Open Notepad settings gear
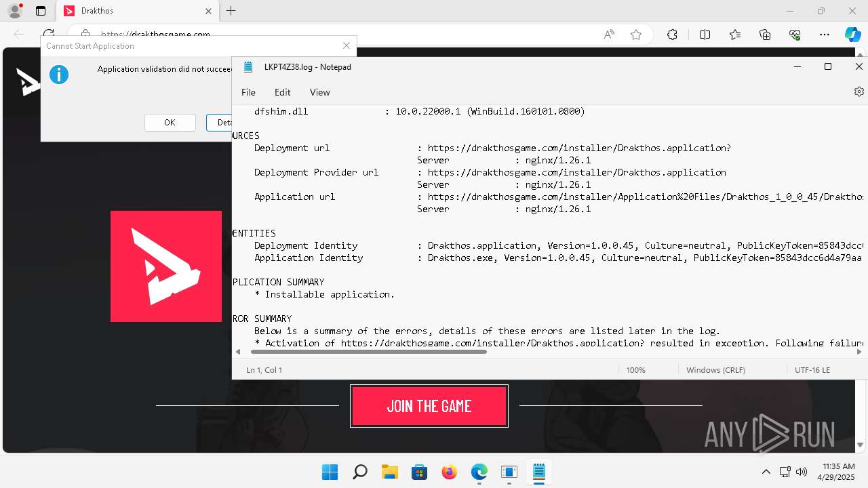 tap(859, 91)
